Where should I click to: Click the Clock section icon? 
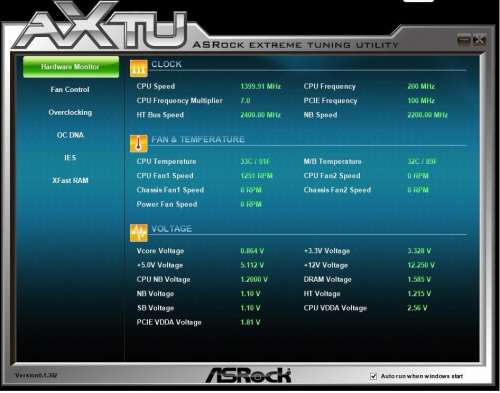point(139,68)
